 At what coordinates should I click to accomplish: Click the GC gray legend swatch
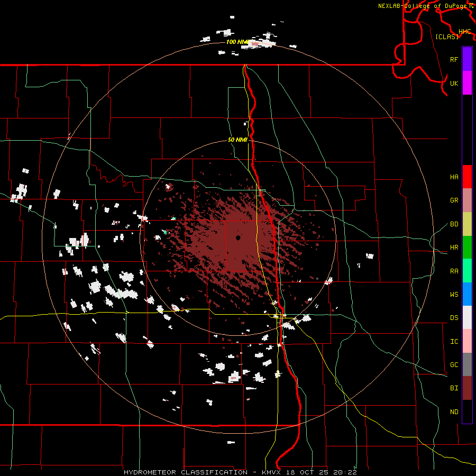tap(467, 364)
